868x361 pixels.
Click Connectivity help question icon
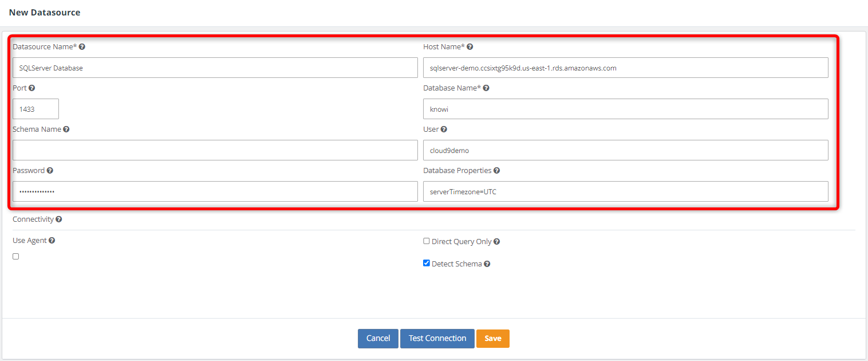59,219
